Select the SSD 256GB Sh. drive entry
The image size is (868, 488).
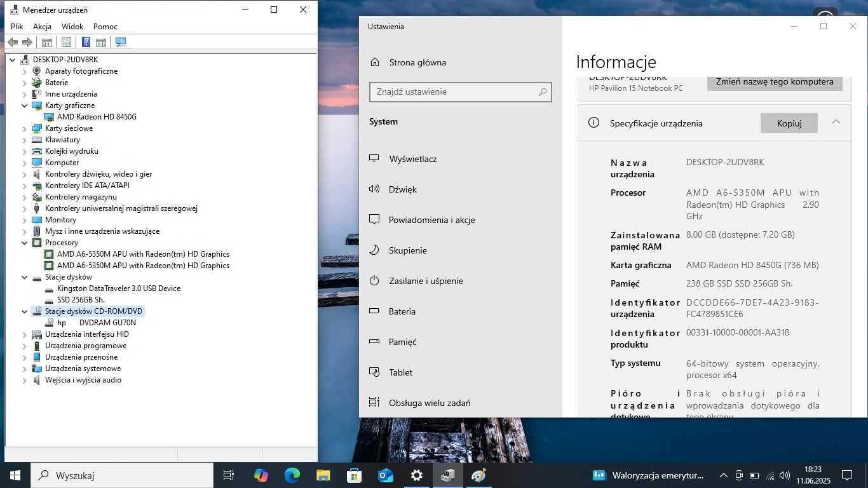click(x=81, y=300)
